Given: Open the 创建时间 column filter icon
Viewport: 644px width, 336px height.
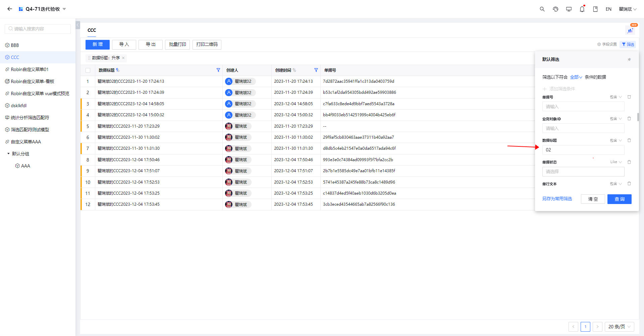Looking at the screenshot, I should [x=316, y=70].
